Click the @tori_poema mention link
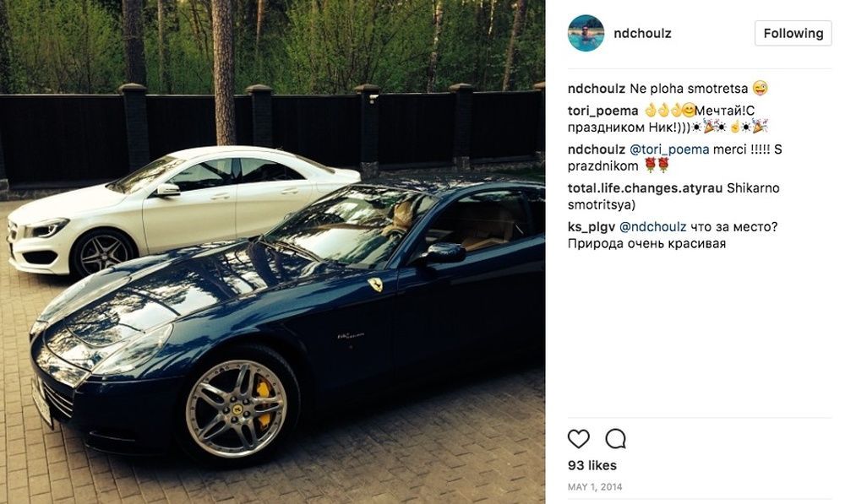 pos(668,149)
